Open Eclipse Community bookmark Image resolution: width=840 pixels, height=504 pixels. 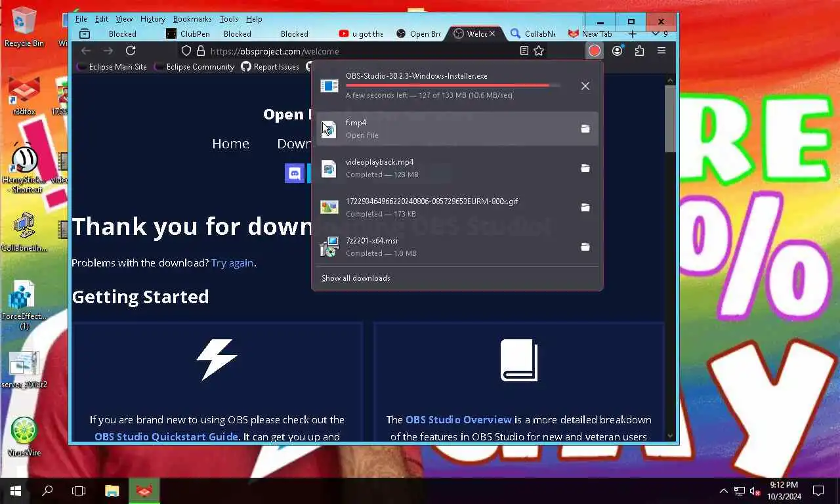pos(194,67)
